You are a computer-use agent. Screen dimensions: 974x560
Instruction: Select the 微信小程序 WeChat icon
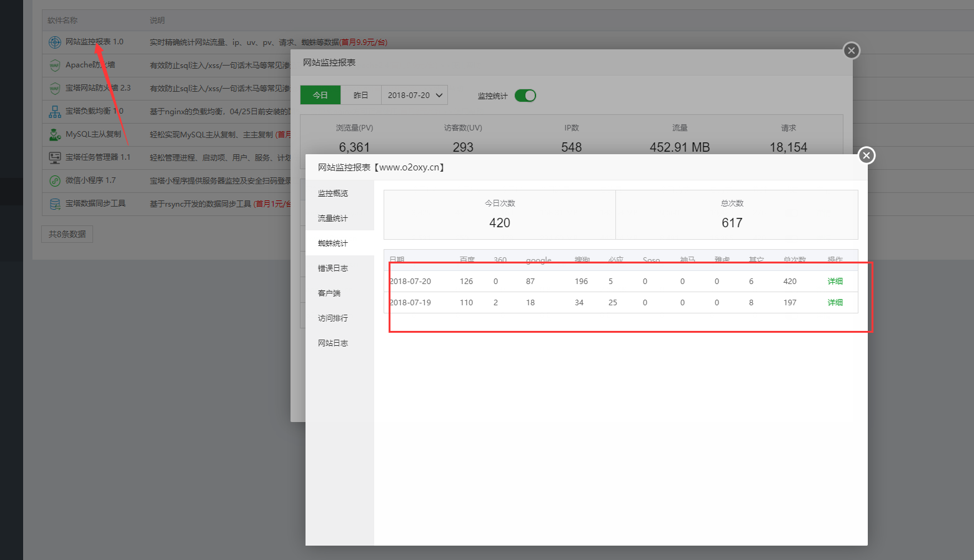55,180
